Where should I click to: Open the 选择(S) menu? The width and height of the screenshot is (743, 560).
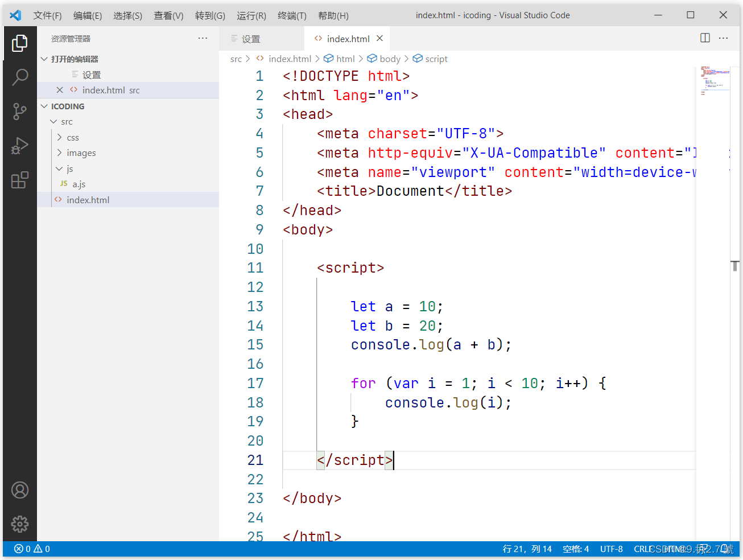pos(127,15)
